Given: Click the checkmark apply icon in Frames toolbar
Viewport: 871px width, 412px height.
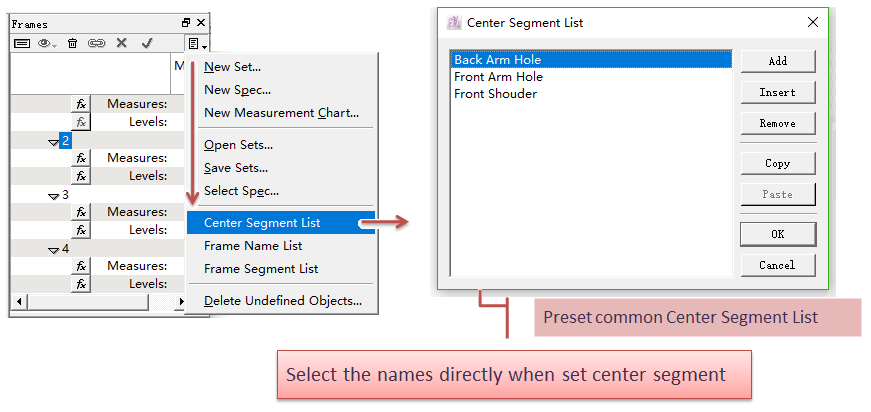Looking at the screenshot, I should tap(146, 43).
